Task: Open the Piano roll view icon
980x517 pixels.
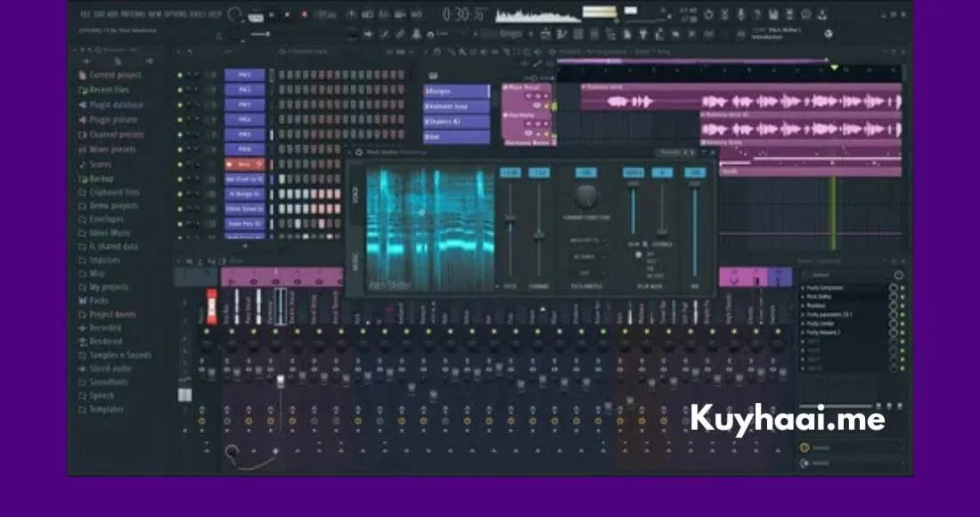Action: coord(561,35)
